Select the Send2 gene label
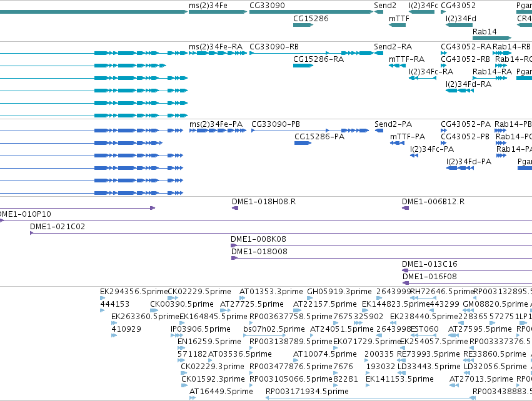Screen dimensions: 532x401 pos(384,6)
